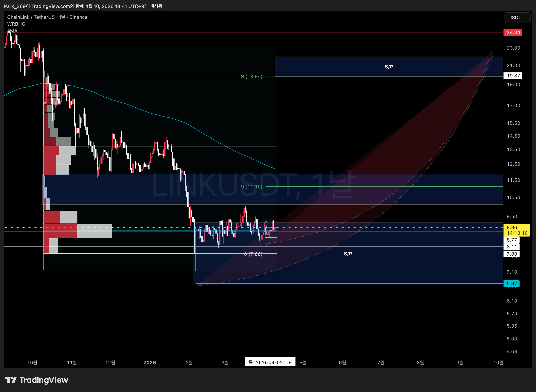
Task: Click the TradingView logo at the bottom
Action: pos(36,380)
